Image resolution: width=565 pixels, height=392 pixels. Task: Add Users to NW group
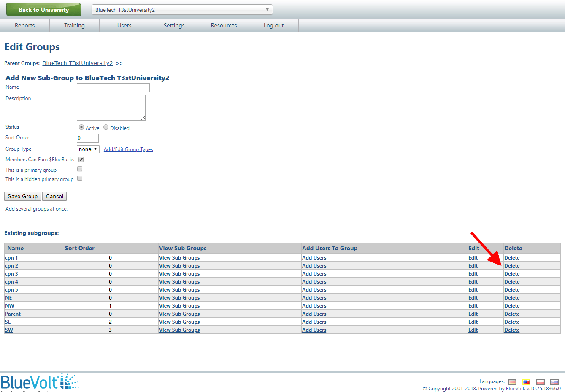coord(314,306)
